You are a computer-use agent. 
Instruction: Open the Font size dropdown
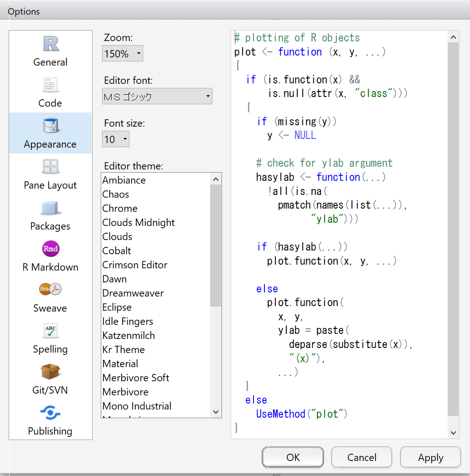click(x=116, y=139)
